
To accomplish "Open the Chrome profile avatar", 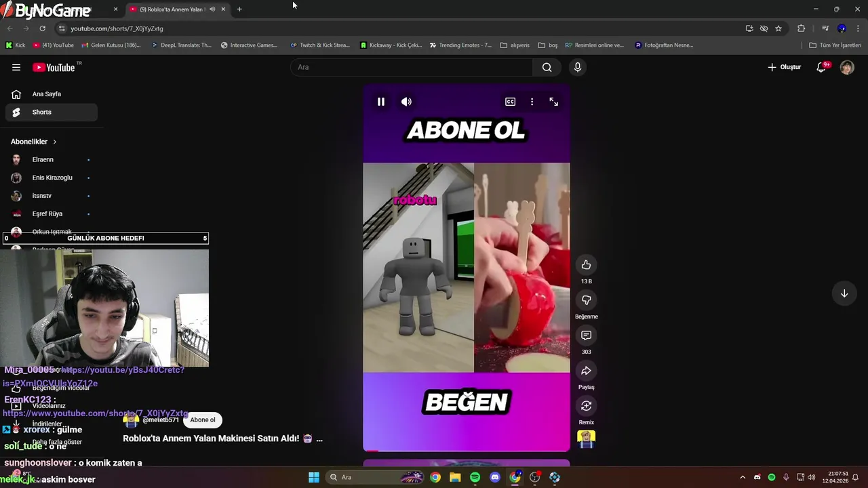I will 842,28.
